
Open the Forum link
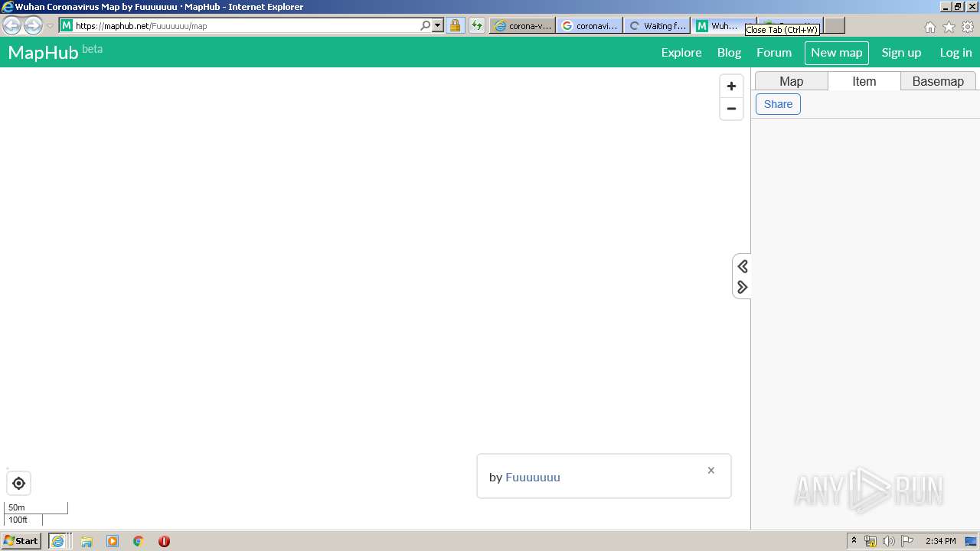point(774,53)
